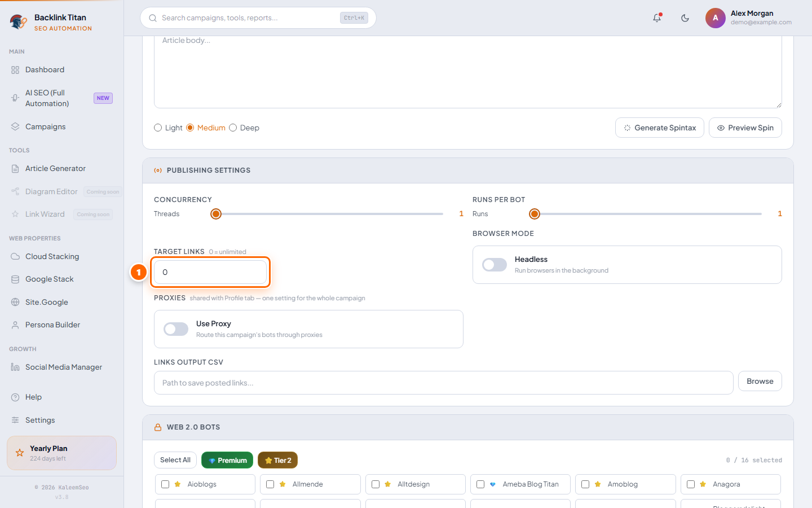
Task: Click the search campaigns input
Action: tap(258, 18)
